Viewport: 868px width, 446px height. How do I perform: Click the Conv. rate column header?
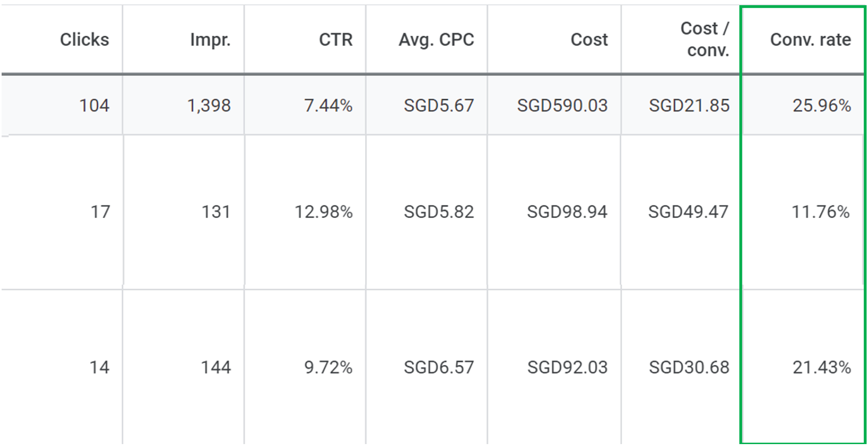point(810,40)
